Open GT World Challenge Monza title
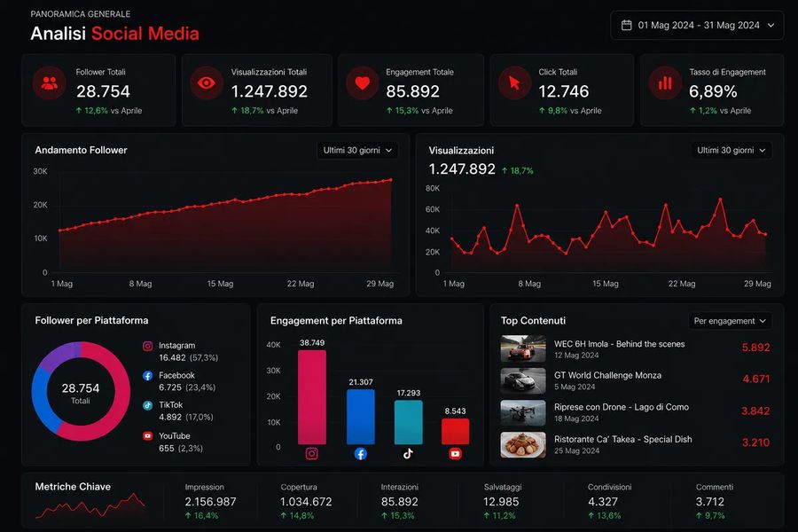 pyautogui.click(x=607, y=375)
